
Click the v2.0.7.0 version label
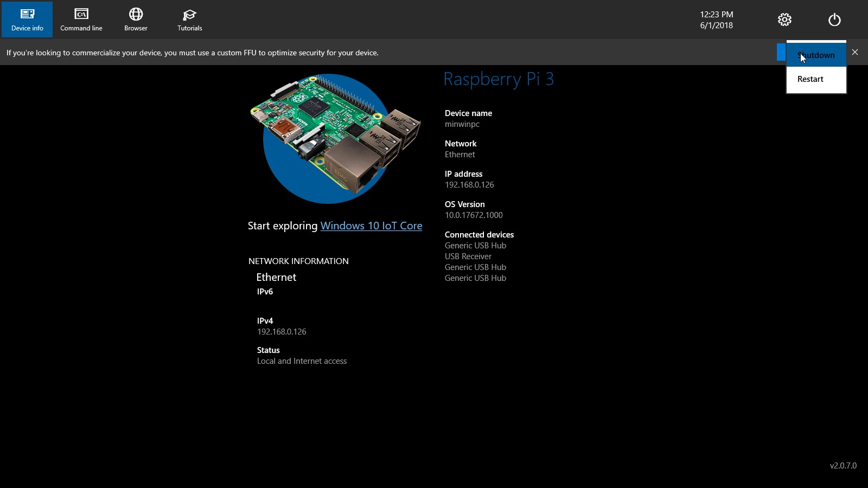click(843, 466)
